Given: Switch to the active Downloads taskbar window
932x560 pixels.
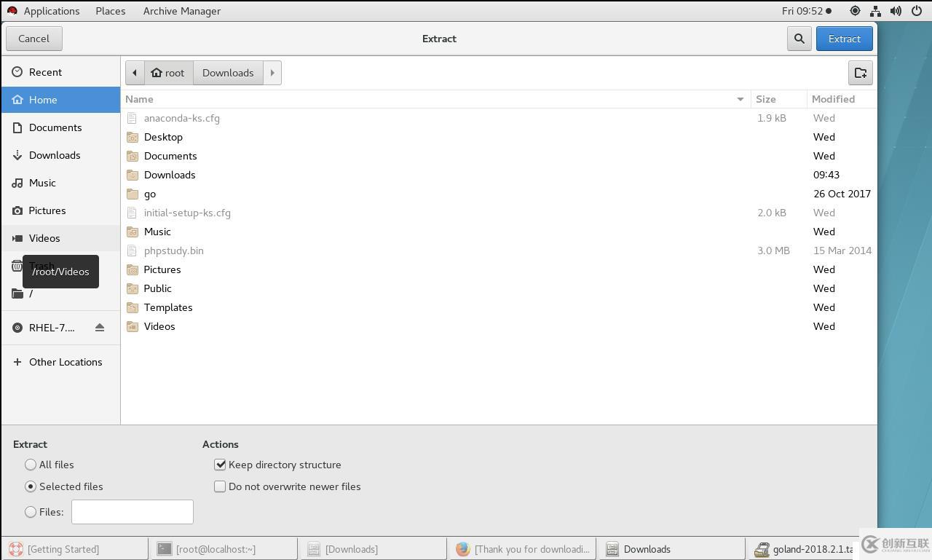Looking at the screenshot, I should click(x=672, y=549).
